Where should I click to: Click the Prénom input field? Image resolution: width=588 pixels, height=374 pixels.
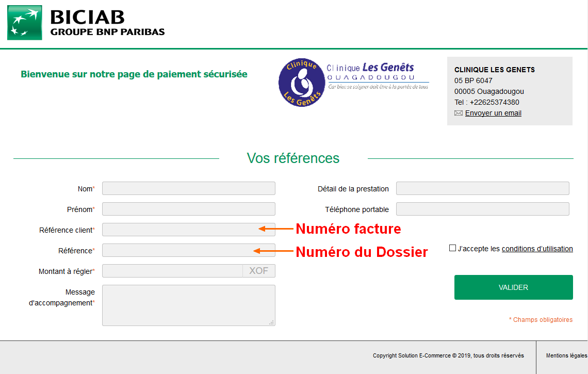click(x=188, y=208)
